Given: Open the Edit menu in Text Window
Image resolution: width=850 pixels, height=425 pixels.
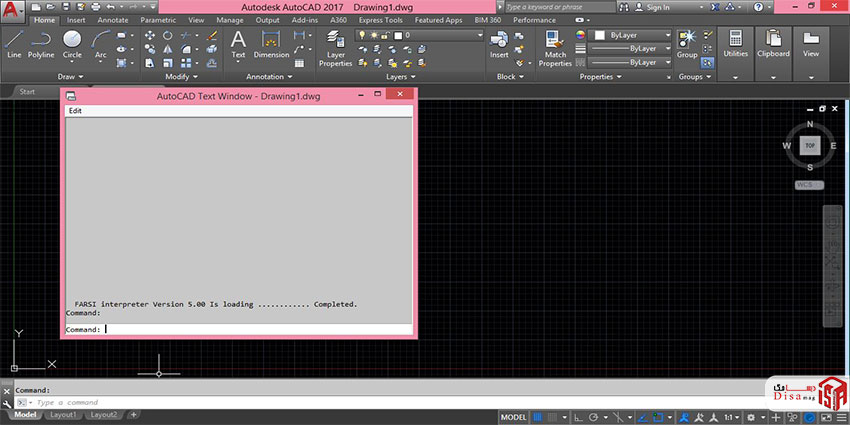Looking at the screenshot, I should pyautogui.click(x=75, y=111).
